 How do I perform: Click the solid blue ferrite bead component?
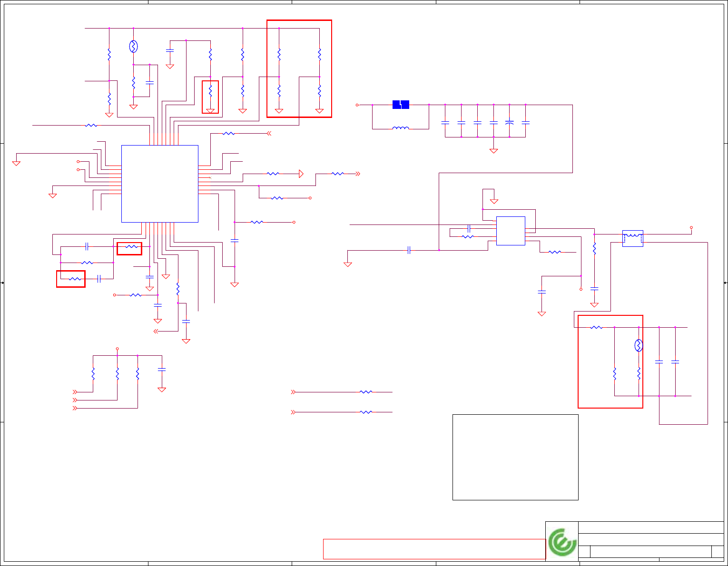click(401, 105)
